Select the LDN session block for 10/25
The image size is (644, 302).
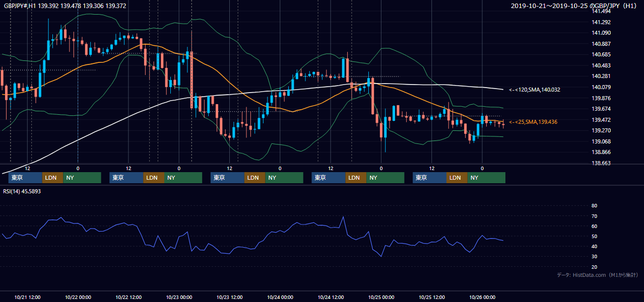point(457,178)
